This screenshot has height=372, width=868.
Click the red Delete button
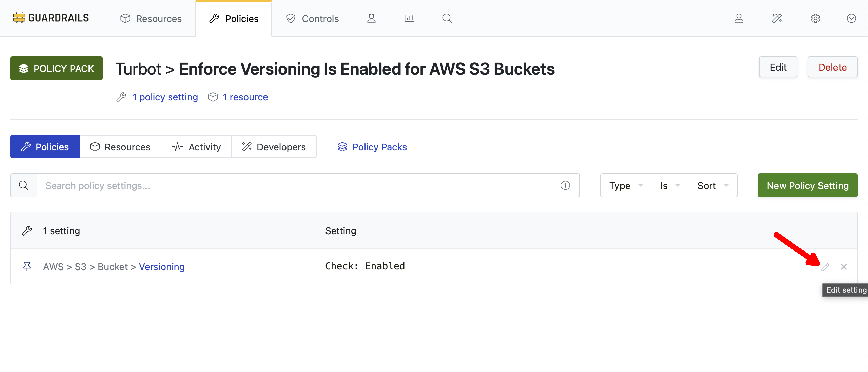(x=832, y=67)
